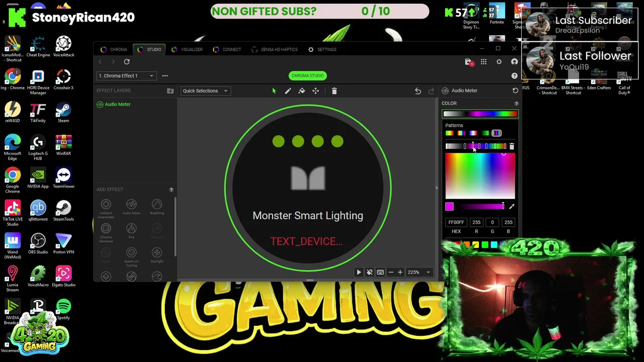644x362 pixels.
Task: Choose the selected custom pattern preset
Action: pyautogui.click(x=497, y=133)
